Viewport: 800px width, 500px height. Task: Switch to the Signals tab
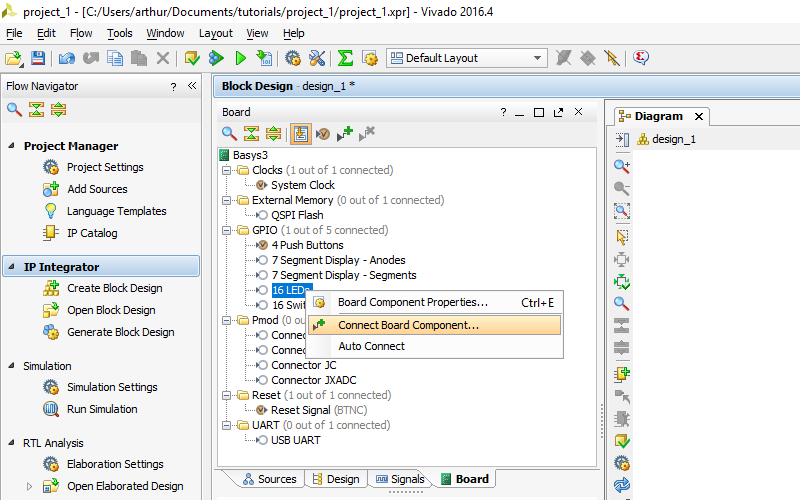point(400,479)
